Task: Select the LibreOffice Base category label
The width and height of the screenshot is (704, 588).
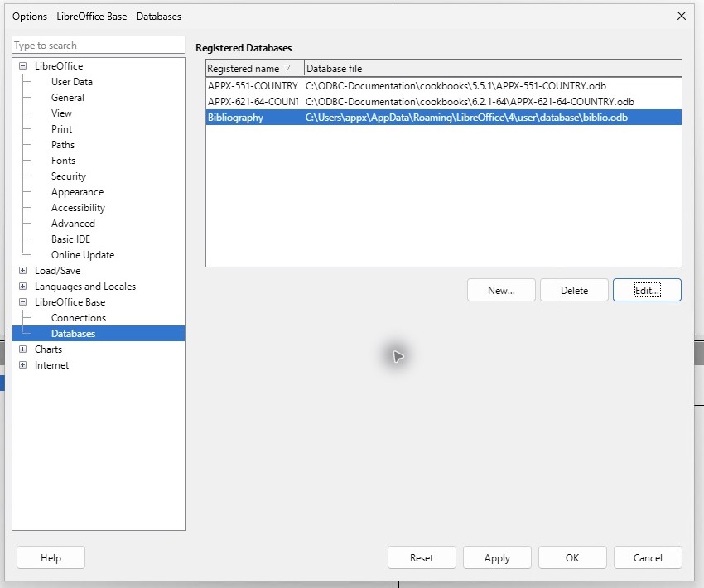Action: coord(70,302)
